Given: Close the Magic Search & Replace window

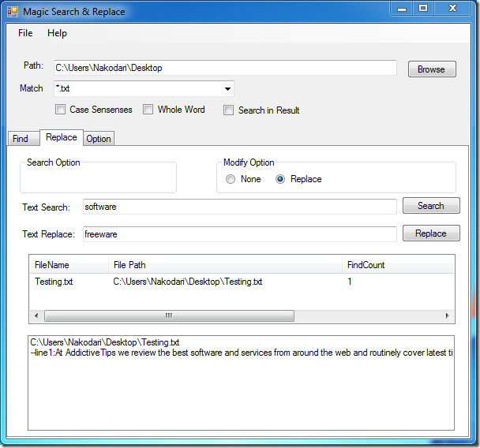Looking at the screenshot, I should [452, 8].
